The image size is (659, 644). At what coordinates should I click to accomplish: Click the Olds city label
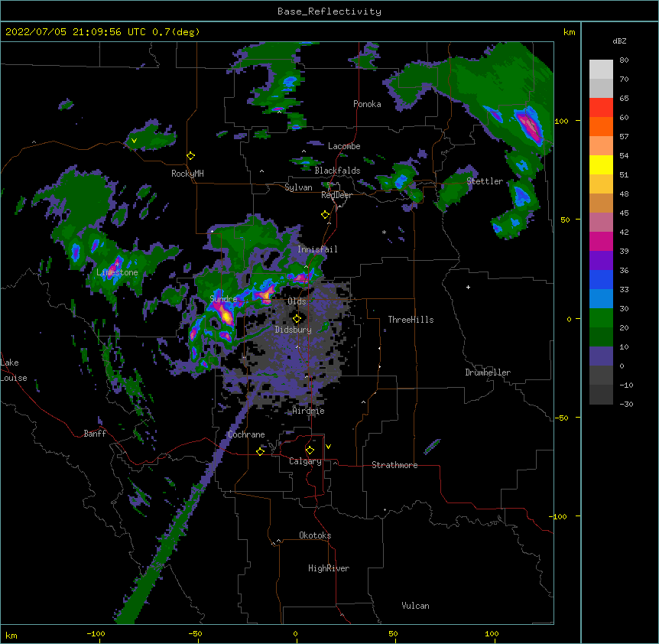pyautogui.click(x=297, y=301)
